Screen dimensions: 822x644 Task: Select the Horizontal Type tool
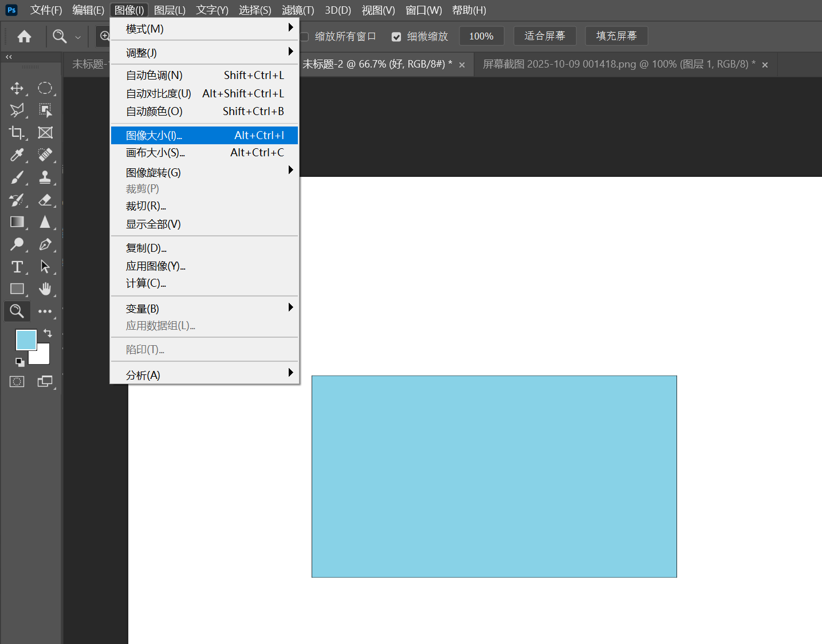coord(17,267)
